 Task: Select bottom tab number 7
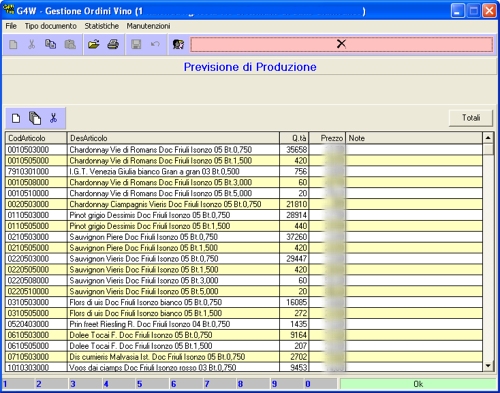220,384
